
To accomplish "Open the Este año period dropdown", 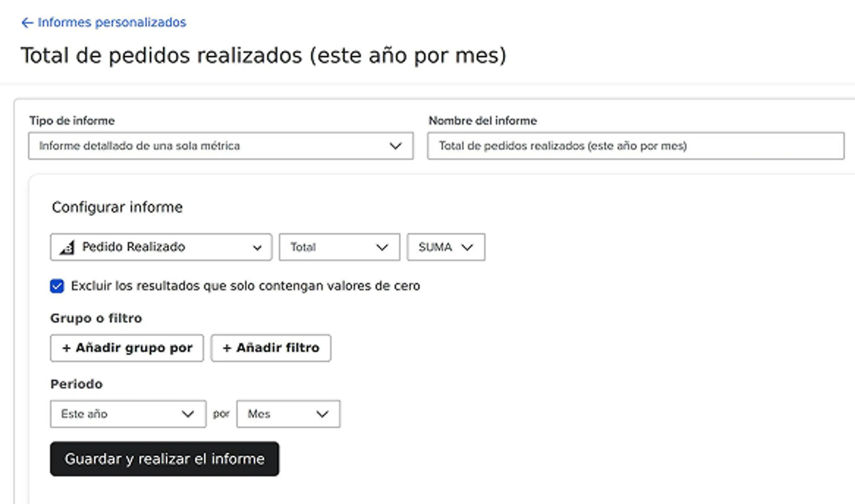I will (x=128, y=414).
